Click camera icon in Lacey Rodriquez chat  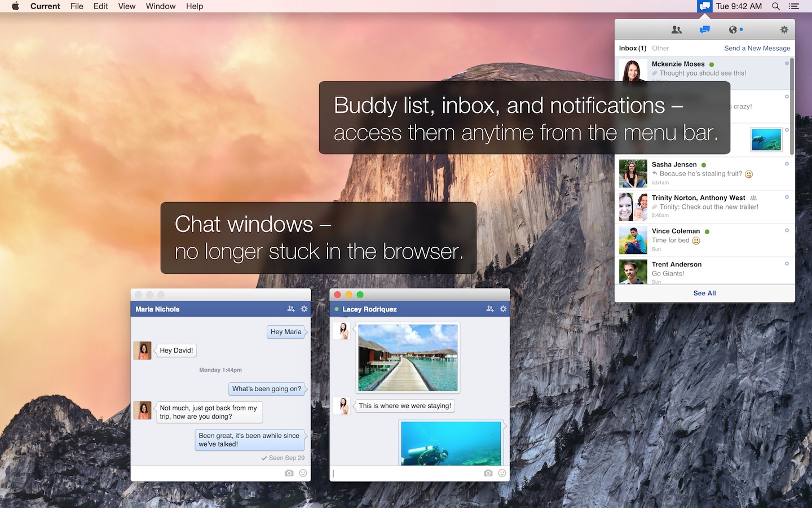tap(488, 473)
